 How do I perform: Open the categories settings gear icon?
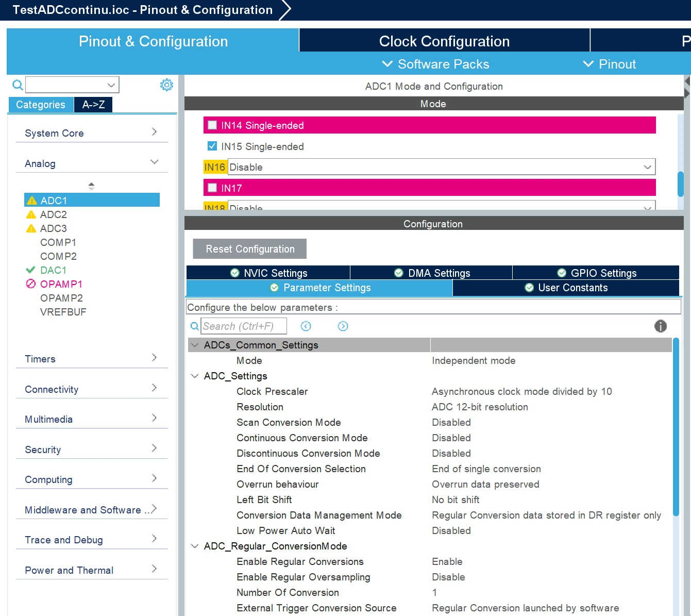coord(166,85)
